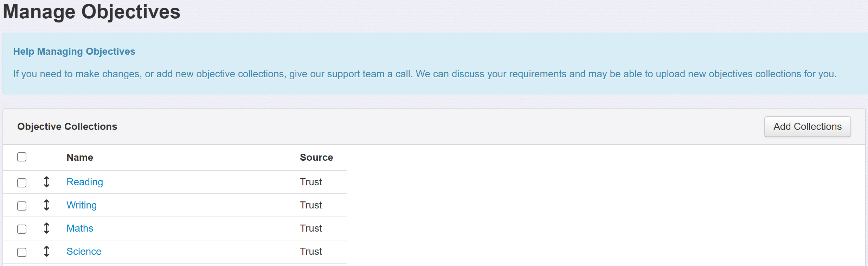
Task: Open the Science objective collection
Action: coord(84,251)
